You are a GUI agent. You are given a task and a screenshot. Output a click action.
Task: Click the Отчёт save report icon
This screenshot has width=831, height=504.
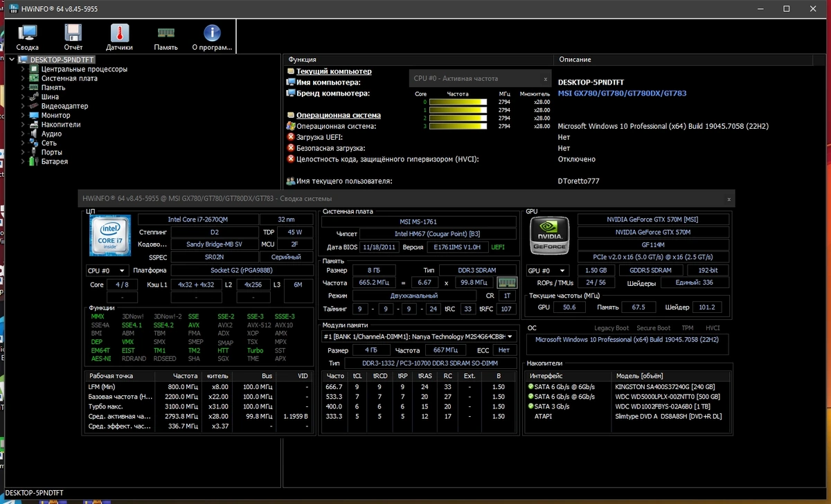click(73, 37)
